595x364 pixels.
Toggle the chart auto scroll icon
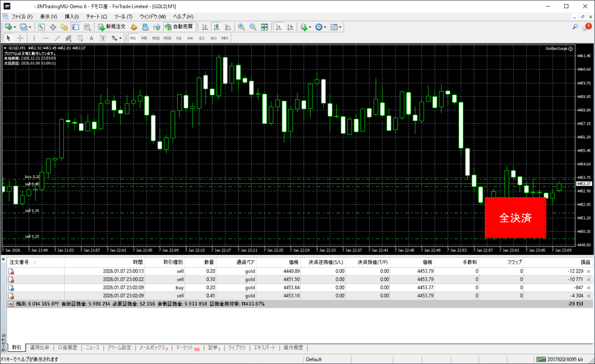pos(279,27)
